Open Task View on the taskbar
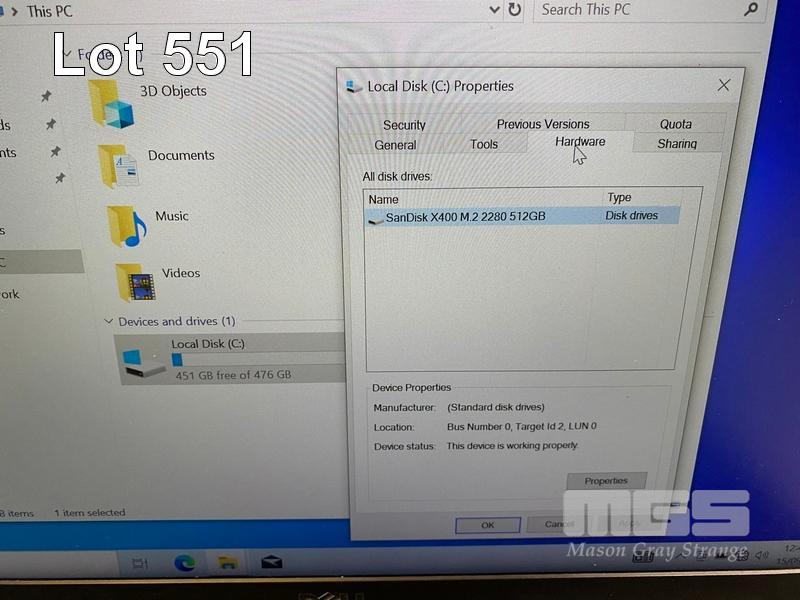The height and width of the screenshot is (600, 800). [140, 564]
